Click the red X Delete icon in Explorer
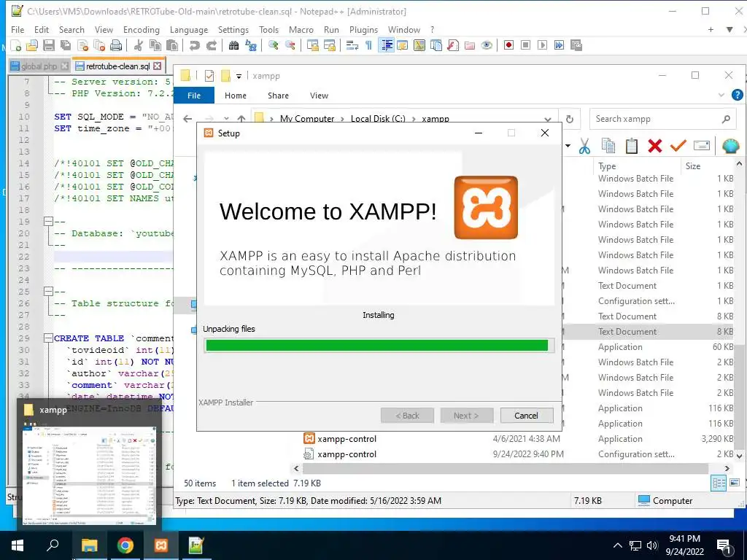This screenshot has height=560, width=747. 655,146
